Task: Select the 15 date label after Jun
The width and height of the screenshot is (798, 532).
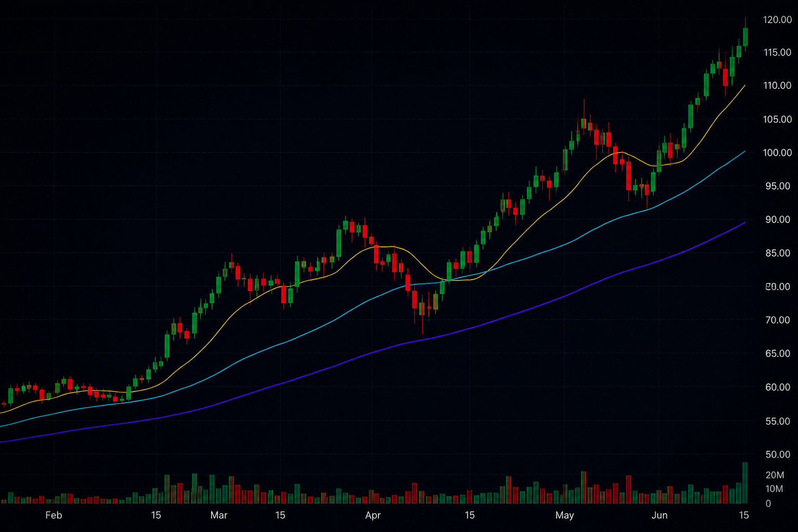Action: [x=744, y=515]
